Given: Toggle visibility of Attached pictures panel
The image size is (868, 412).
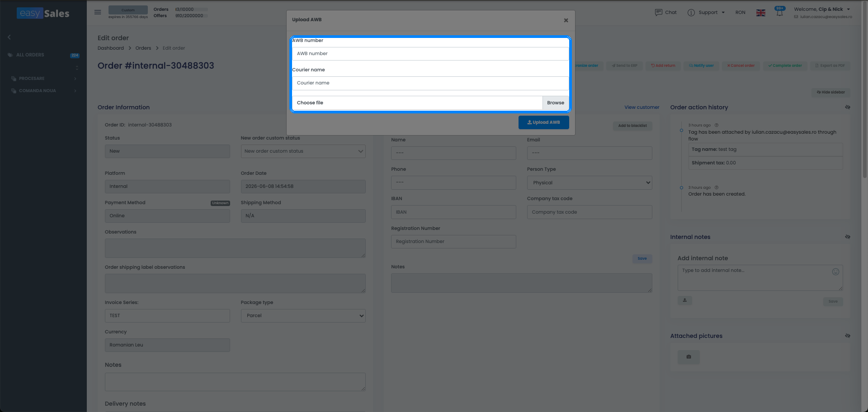Looking at the screenshot, I should coord(848,336).
